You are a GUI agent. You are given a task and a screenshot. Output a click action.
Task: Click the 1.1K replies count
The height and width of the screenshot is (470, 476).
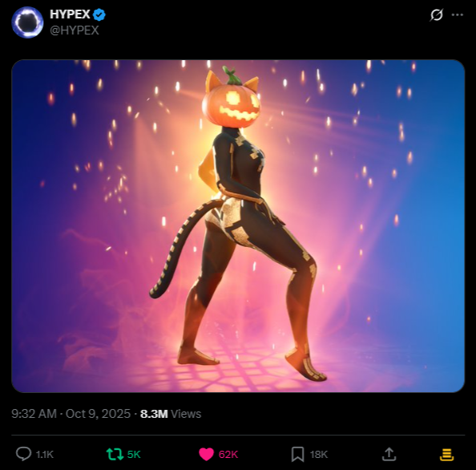click(x=45, y=455)
